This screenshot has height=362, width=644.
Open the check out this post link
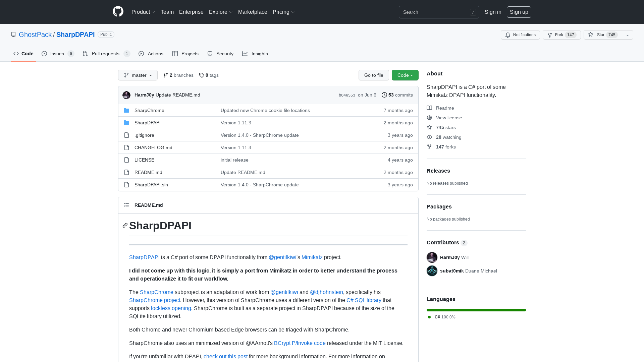point(225,356)
